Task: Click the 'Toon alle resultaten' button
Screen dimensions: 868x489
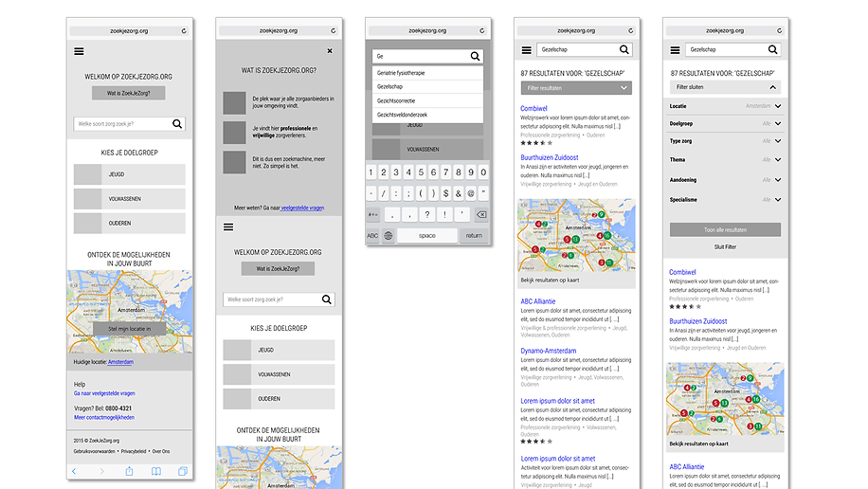Action: pos(725,230)
